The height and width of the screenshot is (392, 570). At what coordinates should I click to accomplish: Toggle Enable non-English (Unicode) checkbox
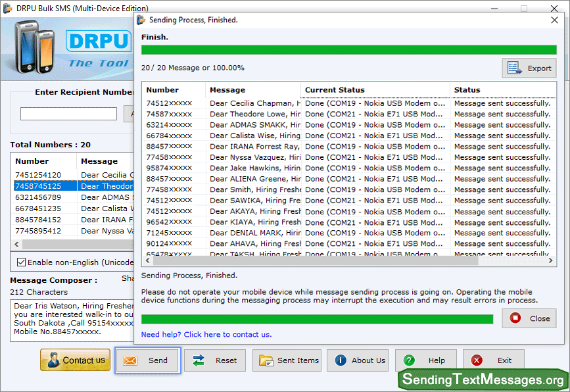(x=22, y=262)
